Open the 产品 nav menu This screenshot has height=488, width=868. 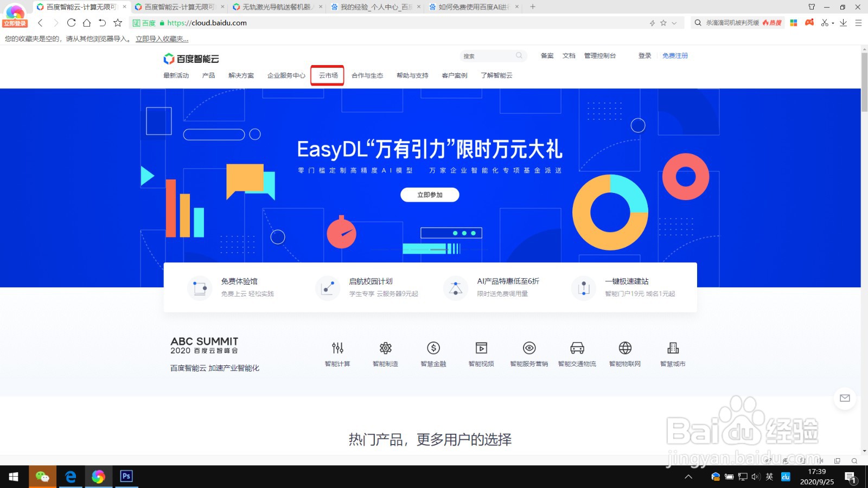(x=209, y=75)
